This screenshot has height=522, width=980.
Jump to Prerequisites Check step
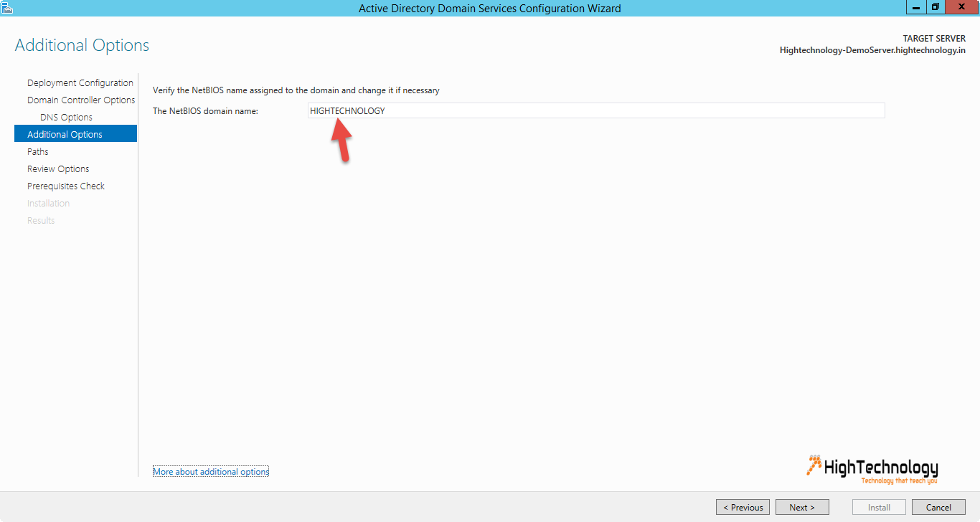pos(66,186)
